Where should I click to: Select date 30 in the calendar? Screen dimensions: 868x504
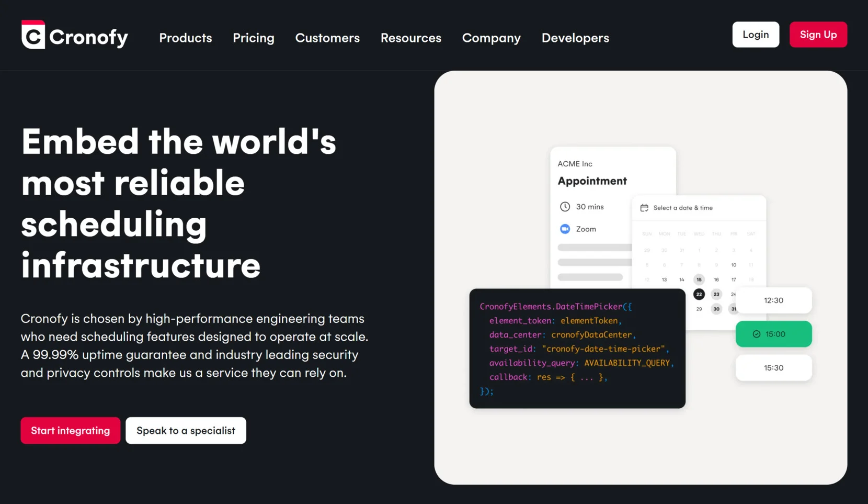[x=716, y=309]
